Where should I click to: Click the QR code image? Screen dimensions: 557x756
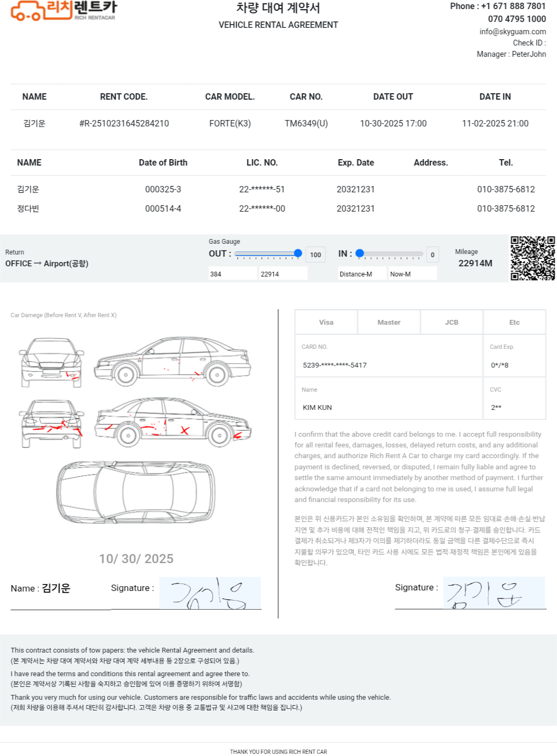click(x=532, y=258)
